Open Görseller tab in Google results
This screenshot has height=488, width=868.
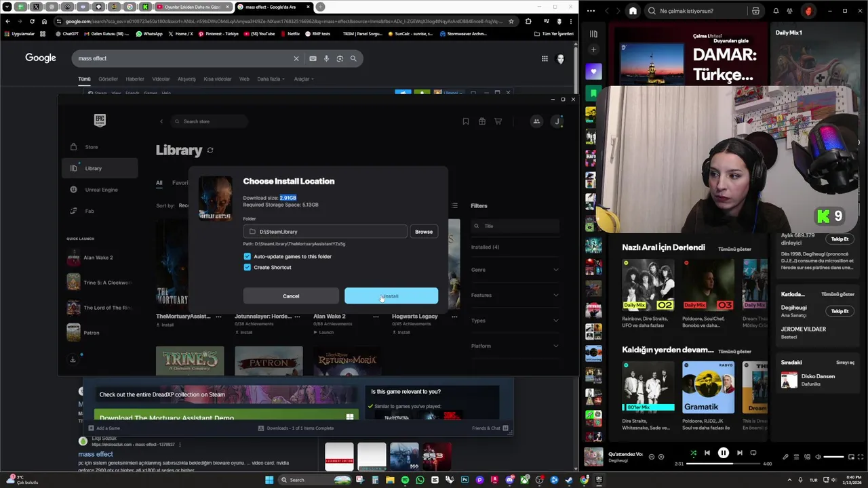[x=108, y=79]
